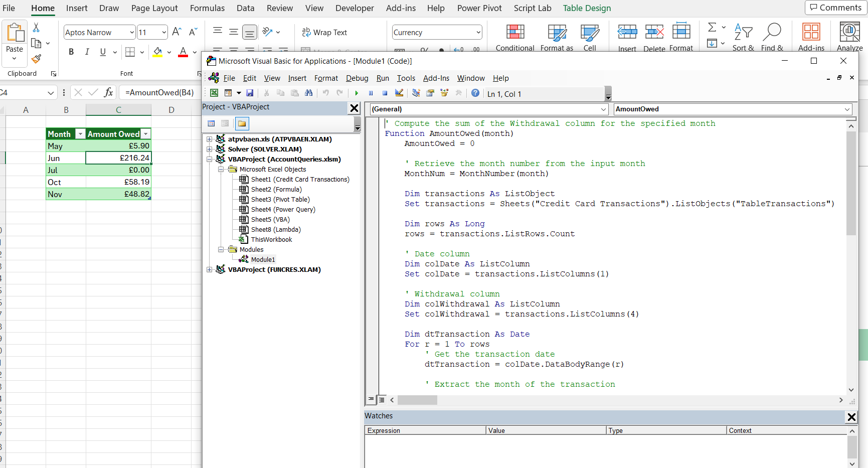Click Format Painter icon in Excel ribbon

36,59
